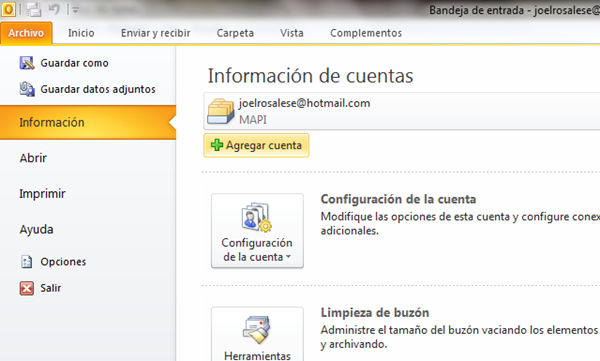600x361 pixels.
Task: Open the Configuración de la cuenta dropdown button
Action: (257, 230)
